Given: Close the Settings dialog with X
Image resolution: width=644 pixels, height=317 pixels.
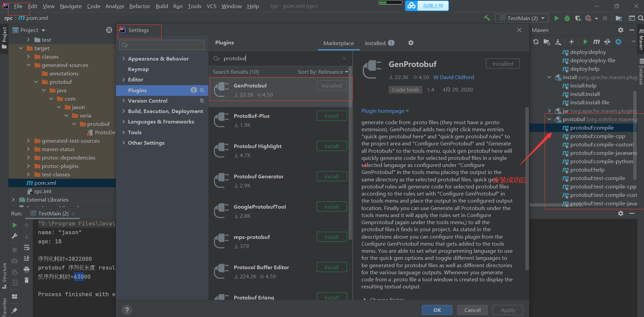Looking at the screenshot, I should pos(519,30).
